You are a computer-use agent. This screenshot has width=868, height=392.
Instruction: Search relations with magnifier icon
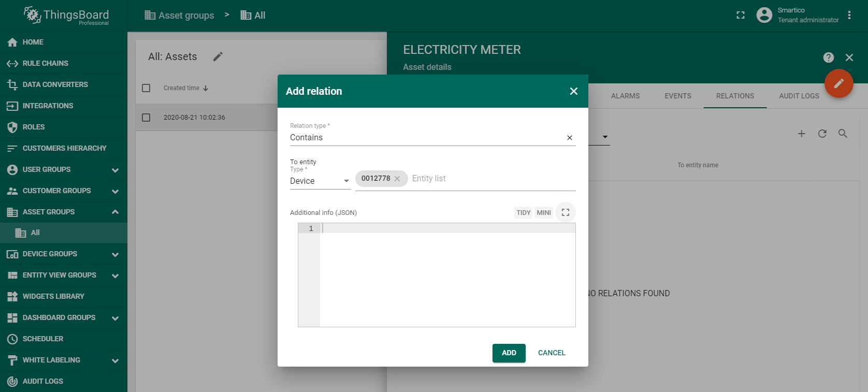pyautogui.click(x=843, y=134)
